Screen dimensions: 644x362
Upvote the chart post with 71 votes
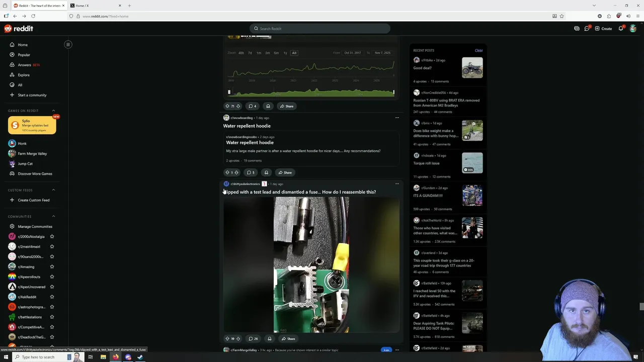coord(227,106)
